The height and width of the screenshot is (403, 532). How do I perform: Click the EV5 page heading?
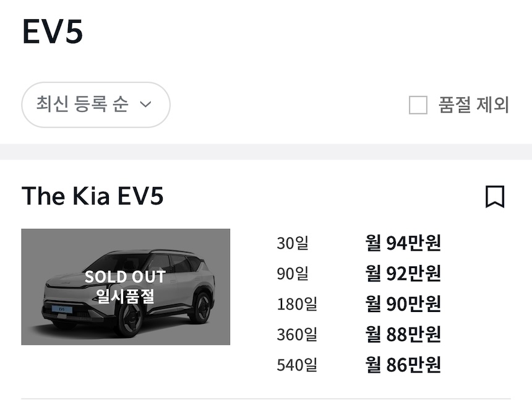pos(53,31)
